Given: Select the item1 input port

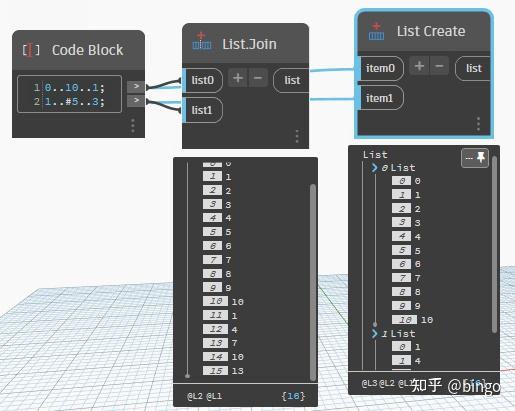Looking at the screenshot, I should click(380, 98).
